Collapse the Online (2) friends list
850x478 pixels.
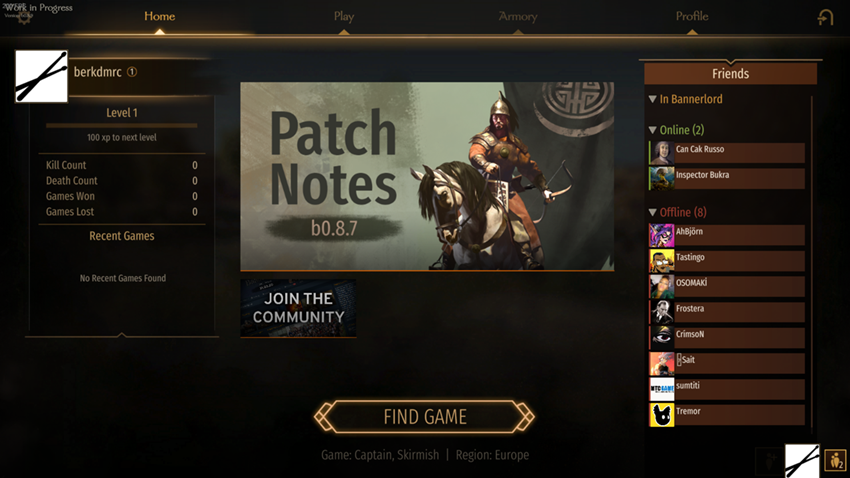tap(653, 130)
